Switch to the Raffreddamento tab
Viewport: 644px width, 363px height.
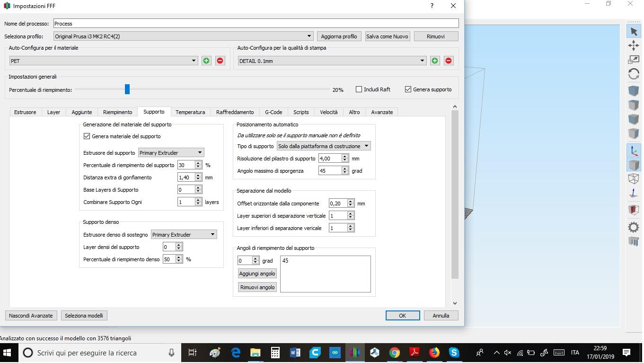tap(235, 112)
